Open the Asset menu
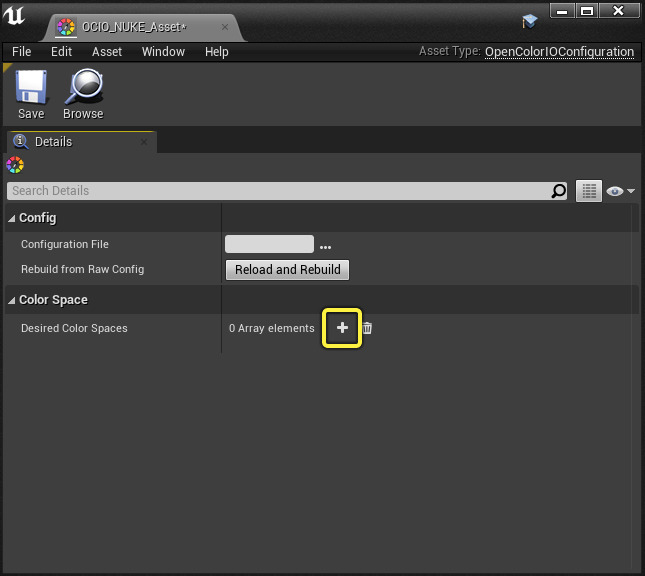645x576 pixels. coord(107,52)
